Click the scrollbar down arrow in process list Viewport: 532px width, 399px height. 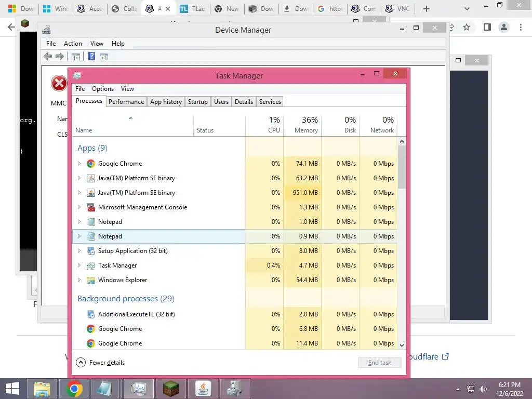click(x=402, y=345)
